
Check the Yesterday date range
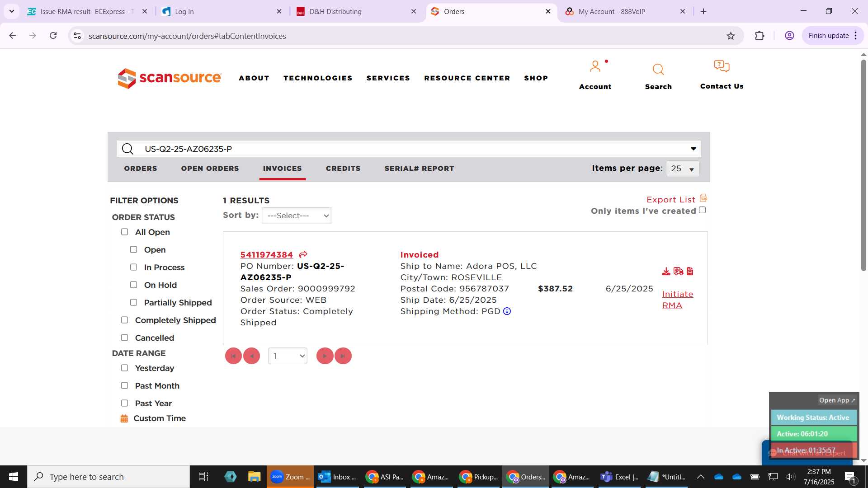tap(125, 368)
